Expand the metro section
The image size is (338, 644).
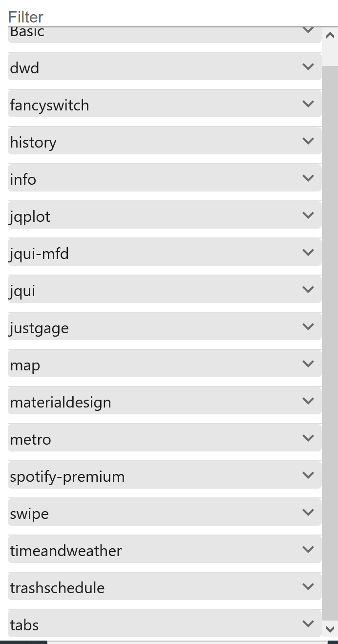click(x=164, y=438)
